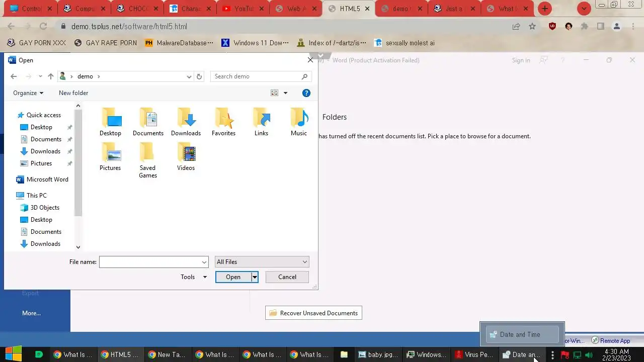The height and width of the screenshot is (362, 644).
Task: Open a new Chrome tab
Action: point(544,9)
